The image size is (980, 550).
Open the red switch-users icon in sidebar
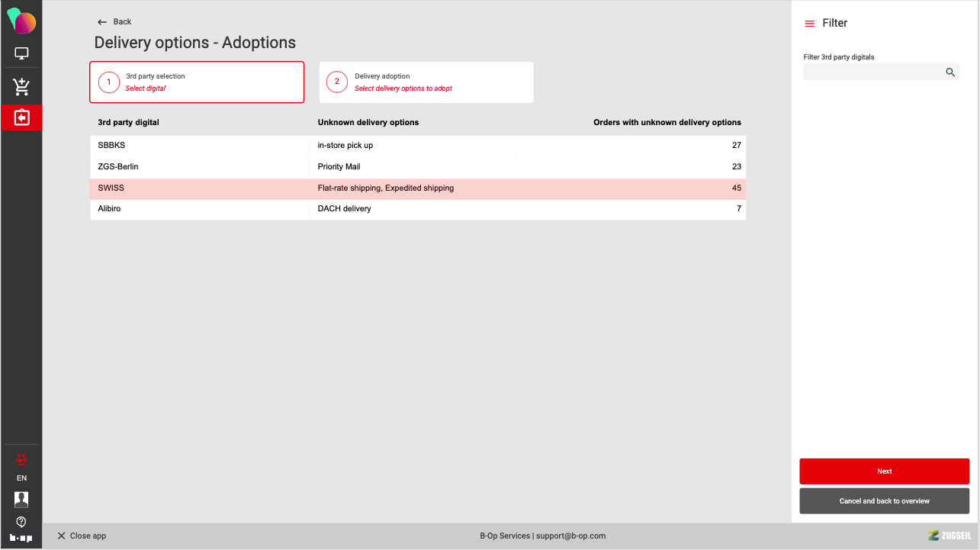21,458
